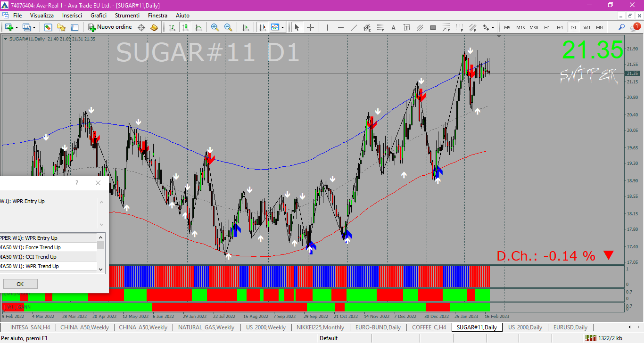The height and width of the screenshot is (343, 644).
Task: Open the search magnifier icon
Action: click(622, 27)
